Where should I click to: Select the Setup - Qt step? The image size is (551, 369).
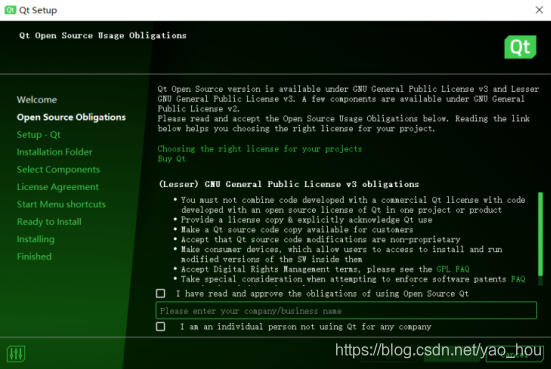(39, 135)
